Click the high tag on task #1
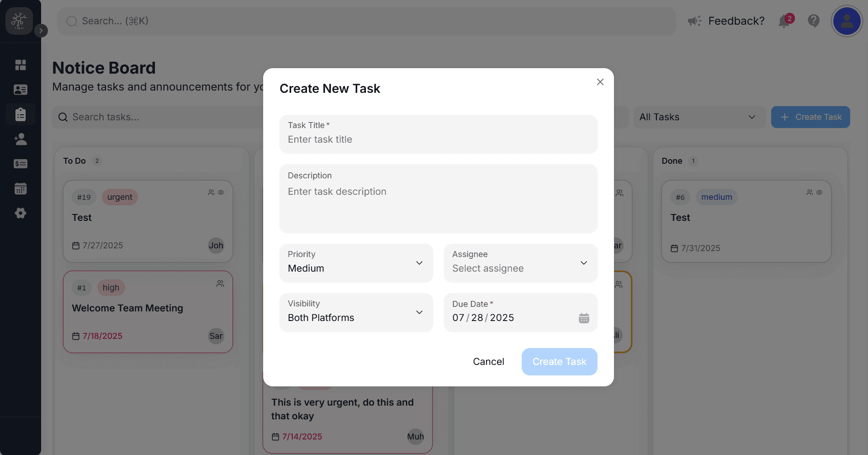Viewport: 868px width, 455px height. coord(111,288)
